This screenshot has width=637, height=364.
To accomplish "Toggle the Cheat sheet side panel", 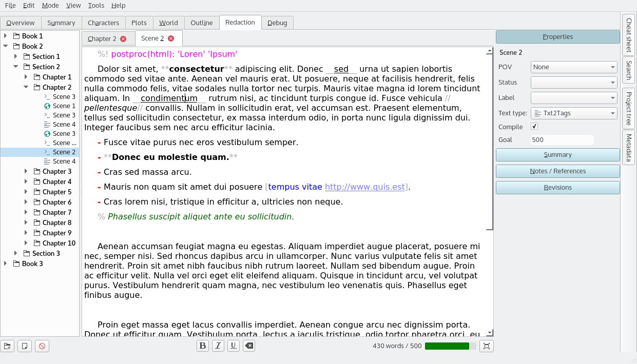I will pos(628,34).
